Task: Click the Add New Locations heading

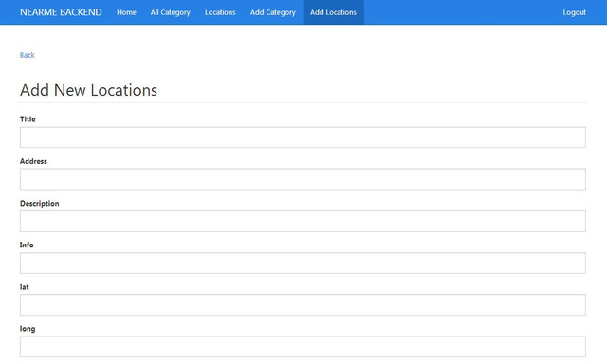Action: click(x=88, y=90)
